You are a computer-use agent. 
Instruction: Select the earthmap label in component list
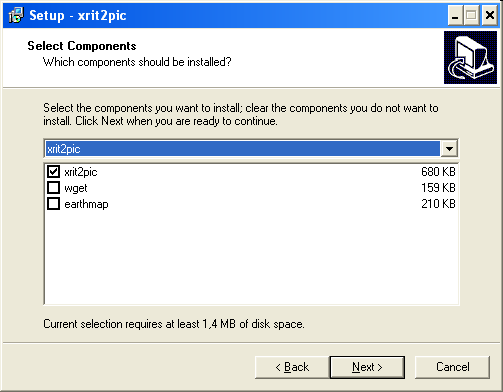point(86,204)
